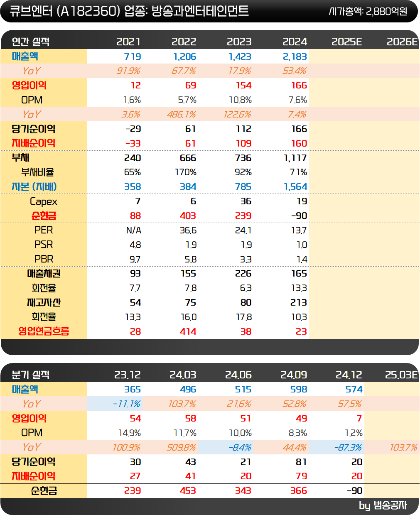Click the '재고자산' row label
Viewport: 420px width, 515px height.
(x=44, y=302)
